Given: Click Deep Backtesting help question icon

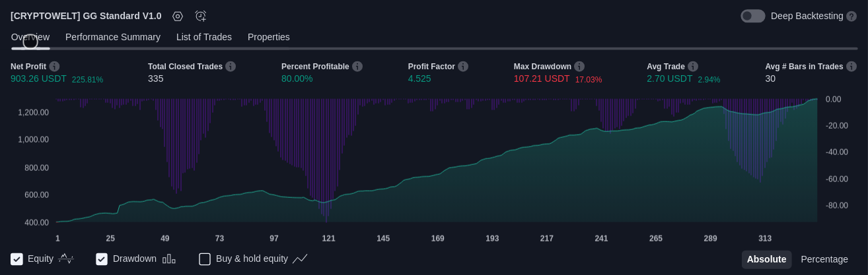Looking at the screenshot, I should (x=851, y=16).
